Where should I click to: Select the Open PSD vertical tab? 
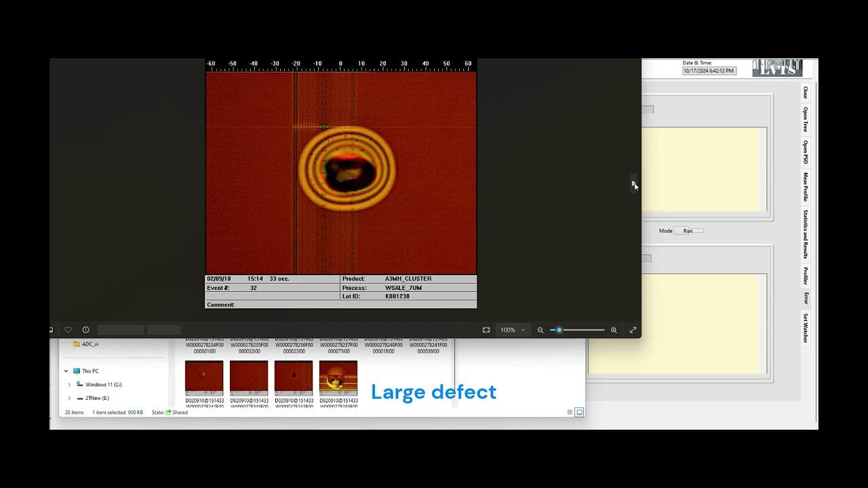[x=806, y=152]
